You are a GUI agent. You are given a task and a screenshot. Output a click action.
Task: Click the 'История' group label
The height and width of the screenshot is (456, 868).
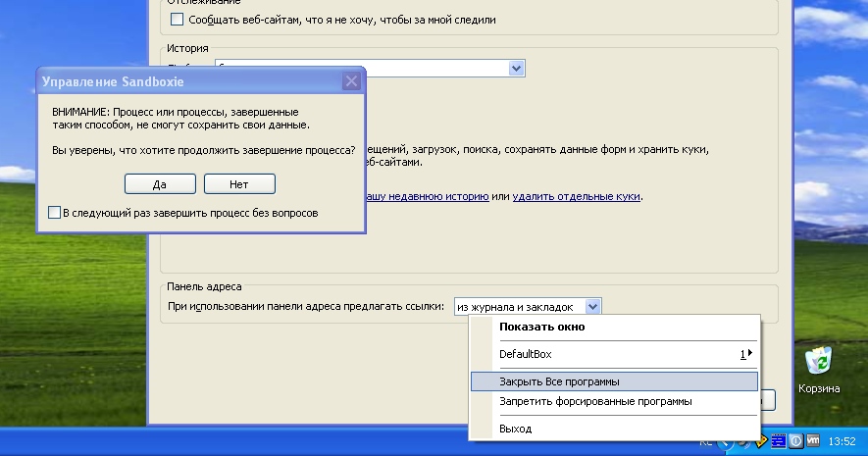coord(187,48)
